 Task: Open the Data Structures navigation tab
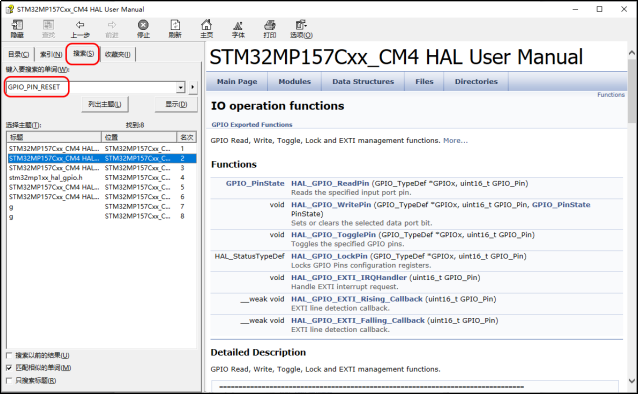click(x=363, y=82)
